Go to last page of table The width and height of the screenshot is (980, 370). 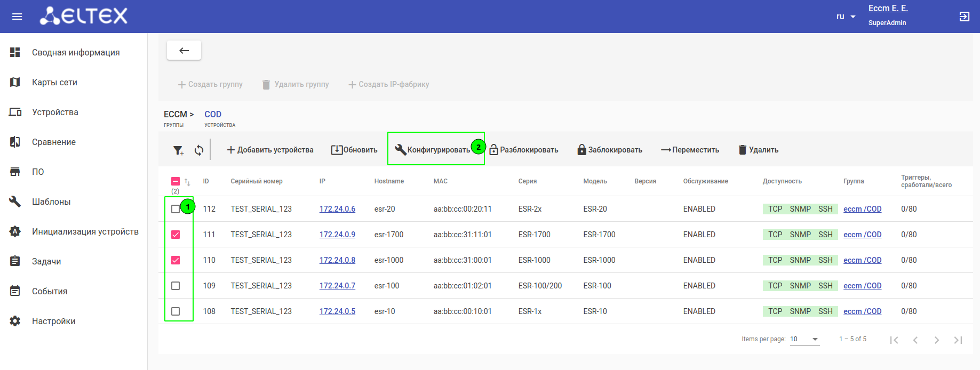pos(958,340)
